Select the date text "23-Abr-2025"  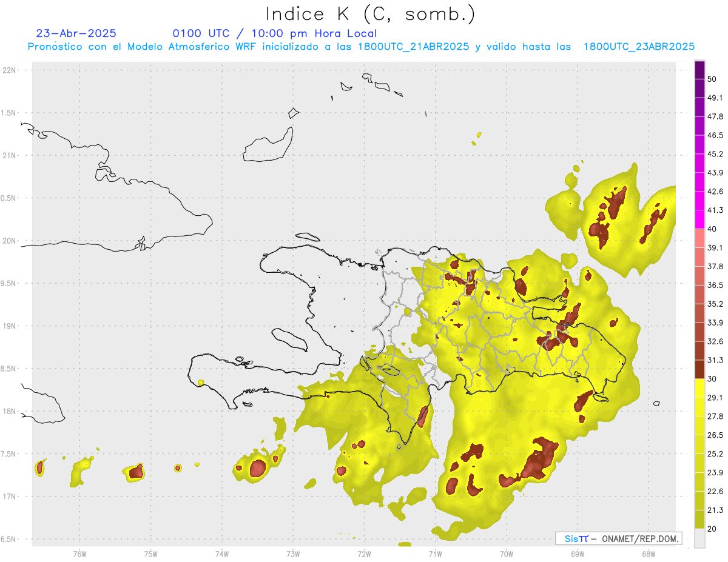(x=76, y=33)
